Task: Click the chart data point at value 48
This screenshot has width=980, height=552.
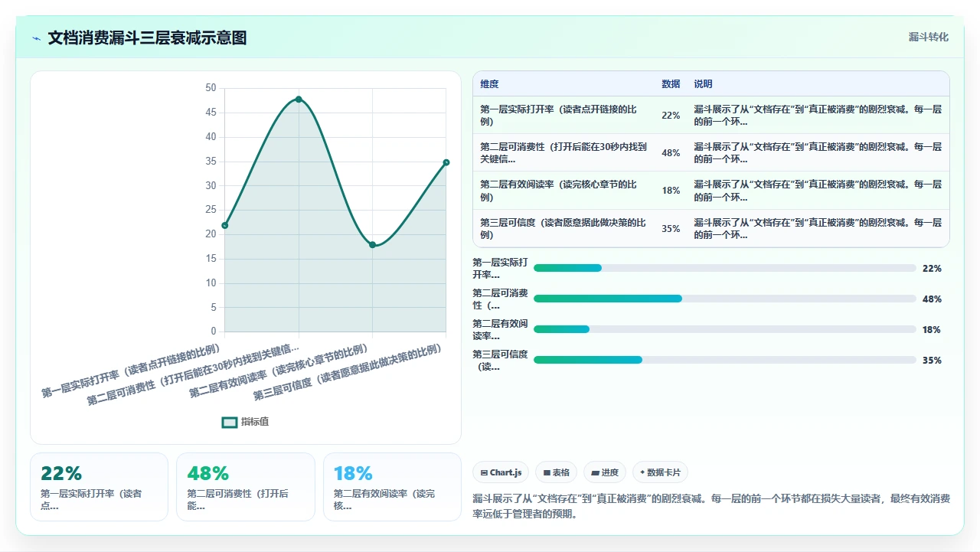Action: [299, 99]
